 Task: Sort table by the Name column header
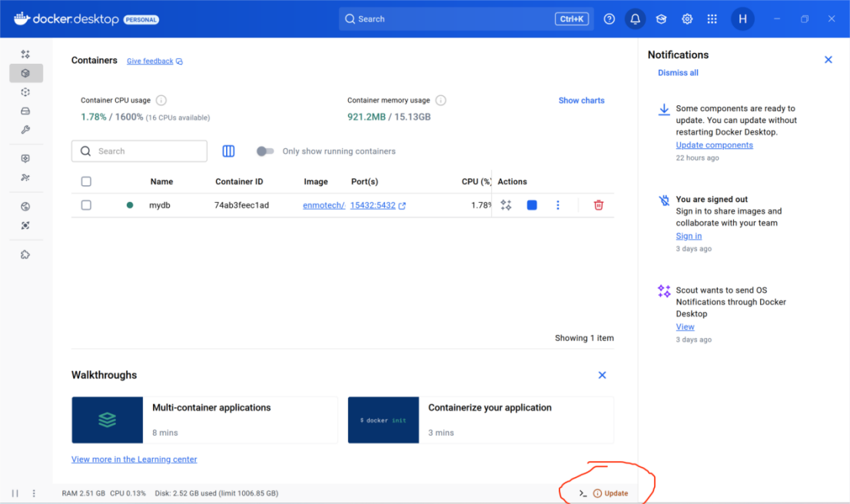[161, 181]
